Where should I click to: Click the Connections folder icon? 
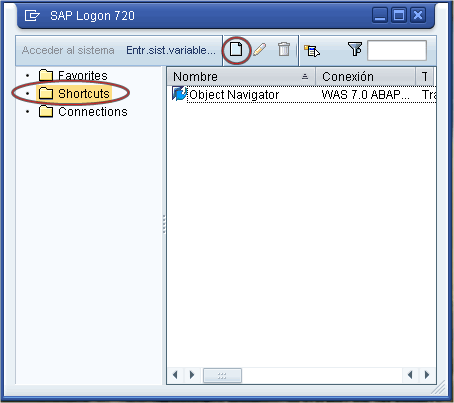(x=46, y=111)
